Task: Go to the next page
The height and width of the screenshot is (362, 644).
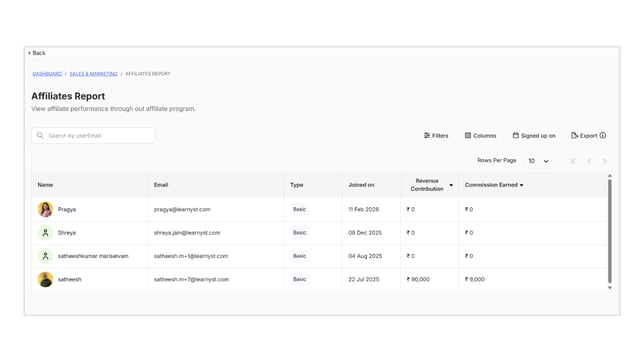Action: point(605,161)
